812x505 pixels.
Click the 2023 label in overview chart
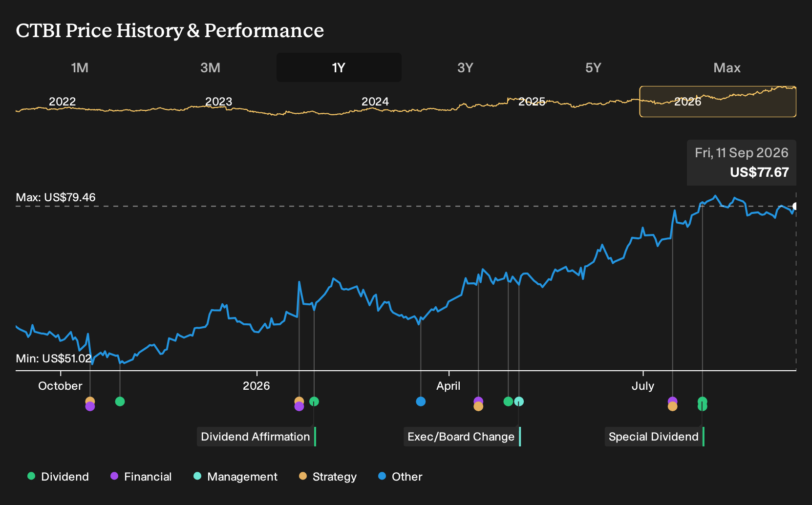[218, 102]
